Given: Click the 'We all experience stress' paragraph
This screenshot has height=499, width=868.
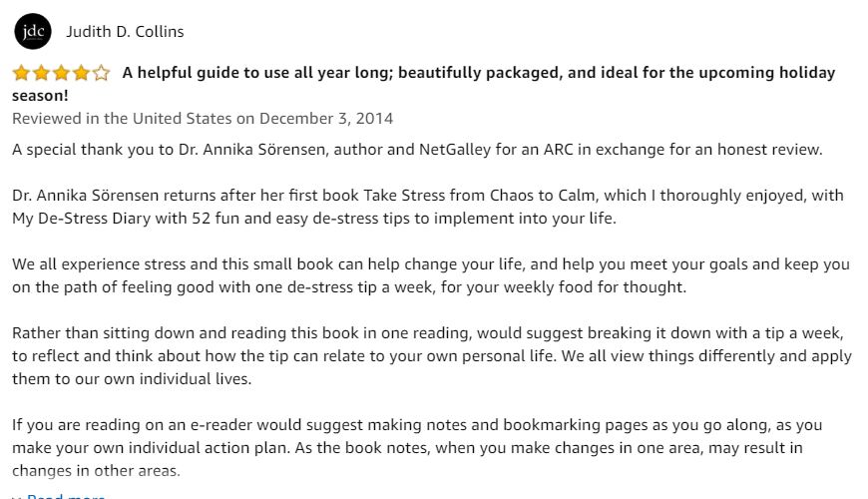Looking at the screenshot, I should [x=430, y=275].
